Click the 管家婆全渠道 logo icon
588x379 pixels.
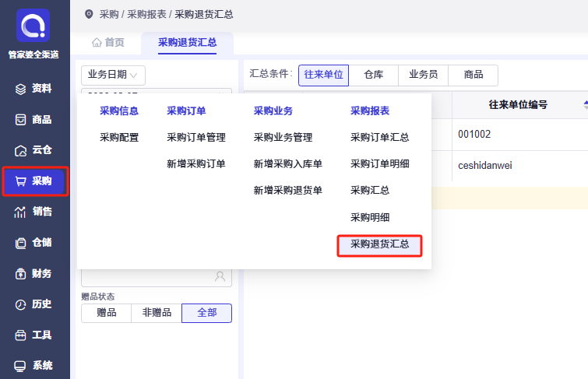click(x=33, y=25)
